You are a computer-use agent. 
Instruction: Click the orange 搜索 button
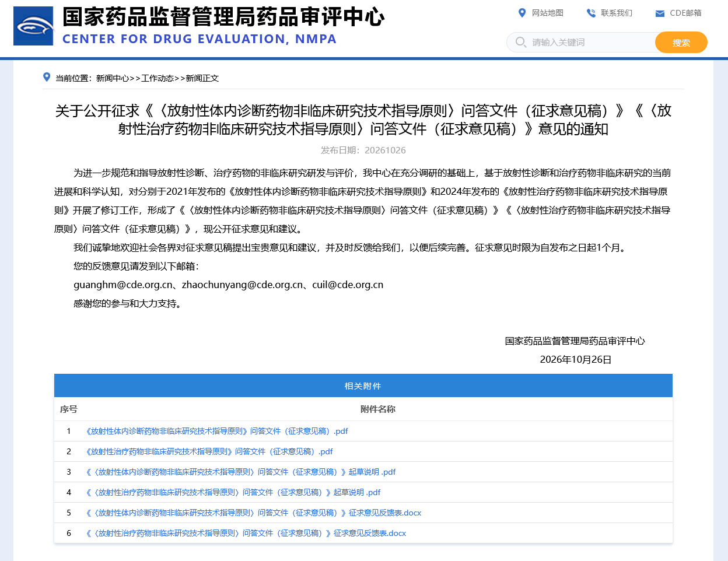click(x=681, y=43)
